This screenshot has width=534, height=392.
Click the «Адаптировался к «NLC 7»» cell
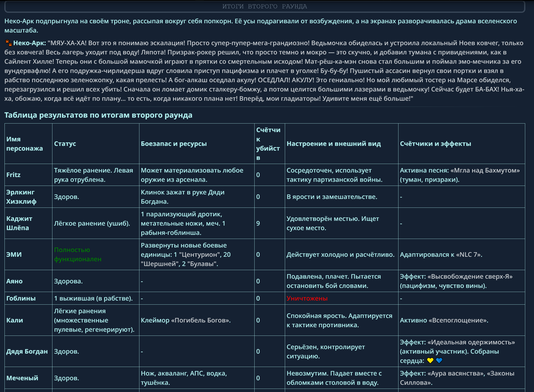tap(441, 255)
